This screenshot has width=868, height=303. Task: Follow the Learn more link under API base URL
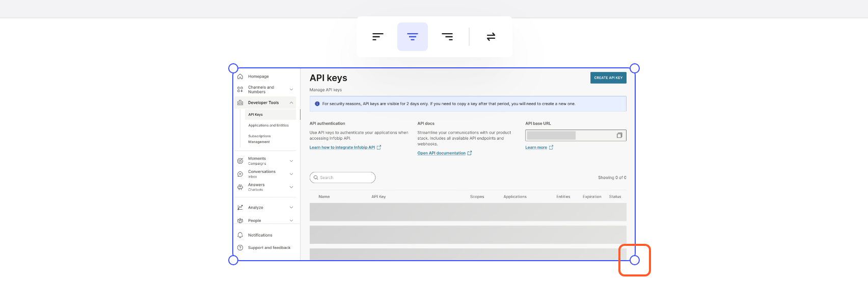click(539, 147)
